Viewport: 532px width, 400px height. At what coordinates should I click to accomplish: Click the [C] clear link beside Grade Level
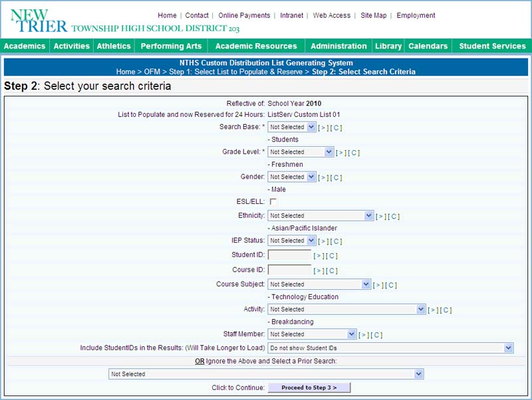[354, 153]
